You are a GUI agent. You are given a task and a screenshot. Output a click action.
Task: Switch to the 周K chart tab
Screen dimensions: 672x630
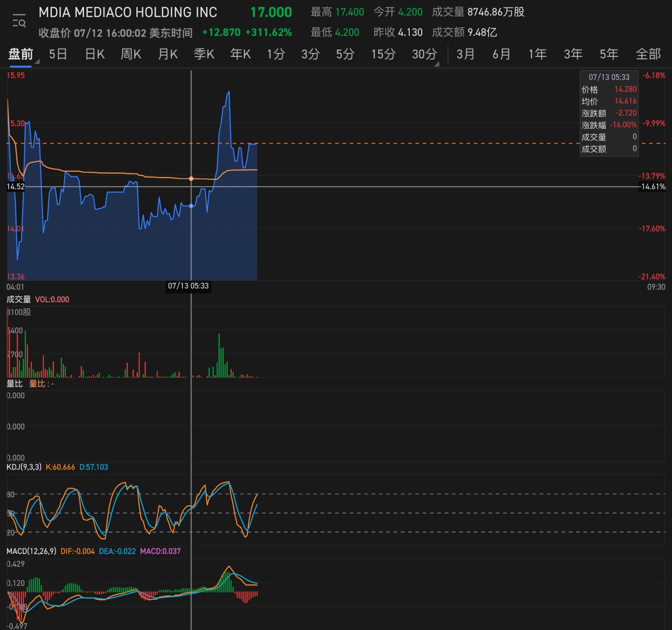click(x=131, y=54)
